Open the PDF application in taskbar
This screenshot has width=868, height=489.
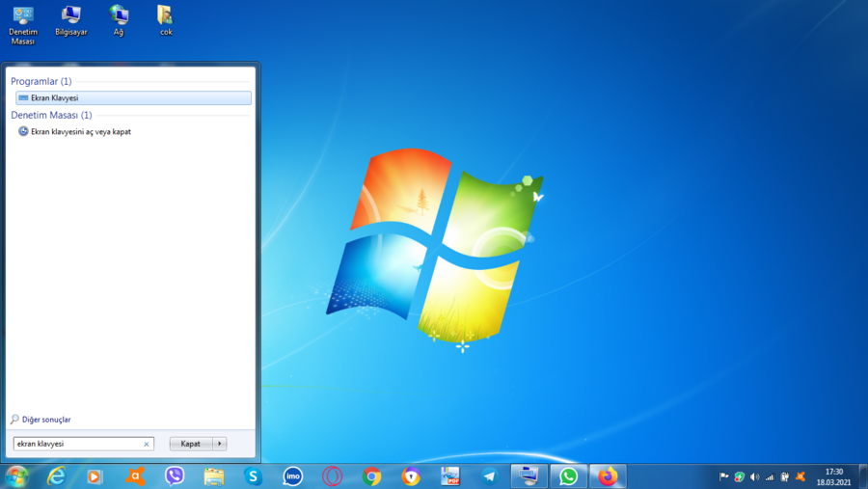pos(450,476)
